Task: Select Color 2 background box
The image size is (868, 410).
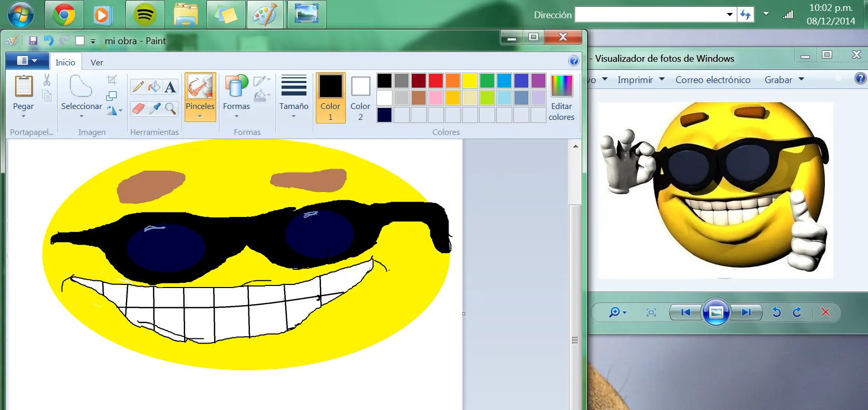Action: click(x=360, y=98)
